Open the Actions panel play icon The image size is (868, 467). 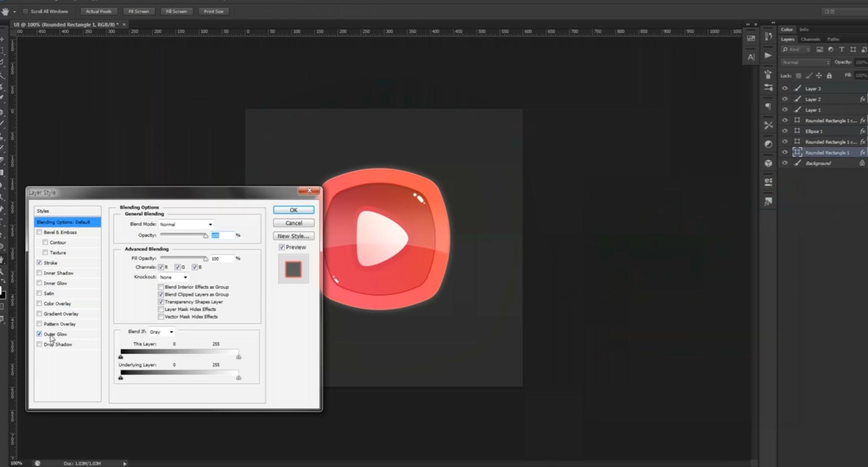coord(768,55)
